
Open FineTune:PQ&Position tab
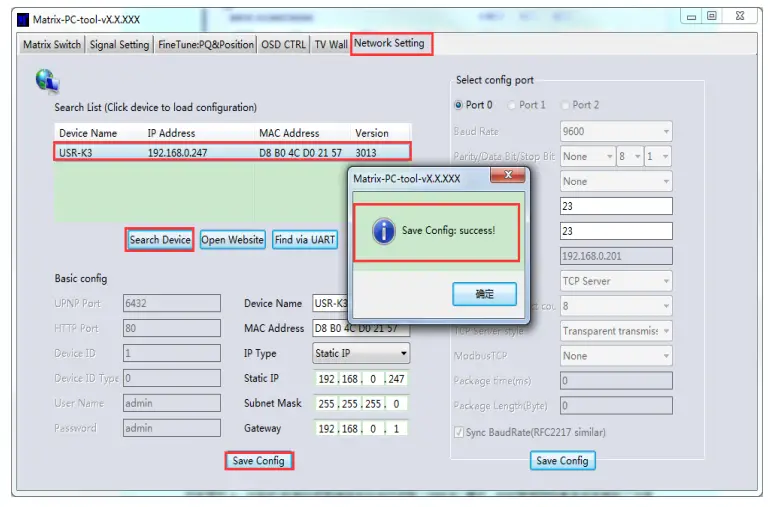tap(206, 45)
